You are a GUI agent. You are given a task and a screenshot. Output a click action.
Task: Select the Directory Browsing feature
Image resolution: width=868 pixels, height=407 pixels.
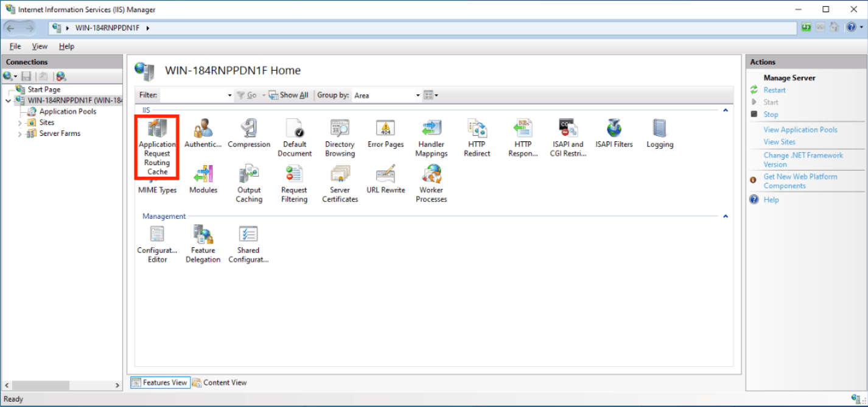coord(340,138)
